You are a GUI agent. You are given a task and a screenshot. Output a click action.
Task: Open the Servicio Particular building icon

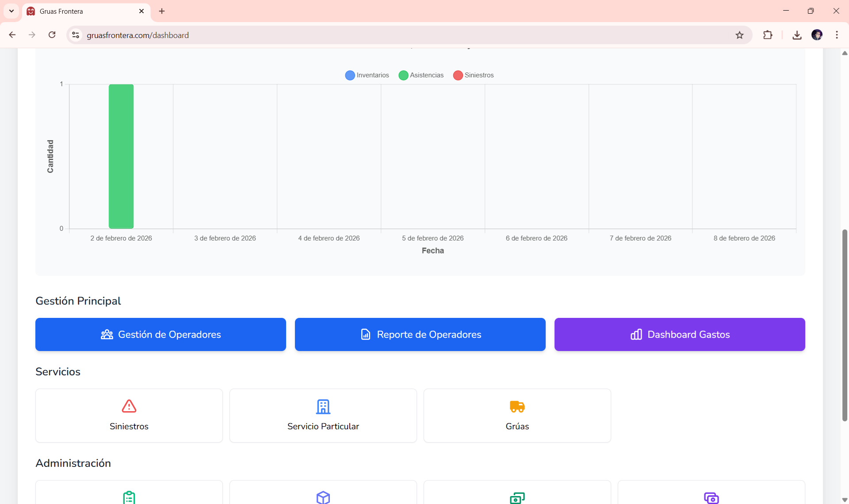pos(323,406)
